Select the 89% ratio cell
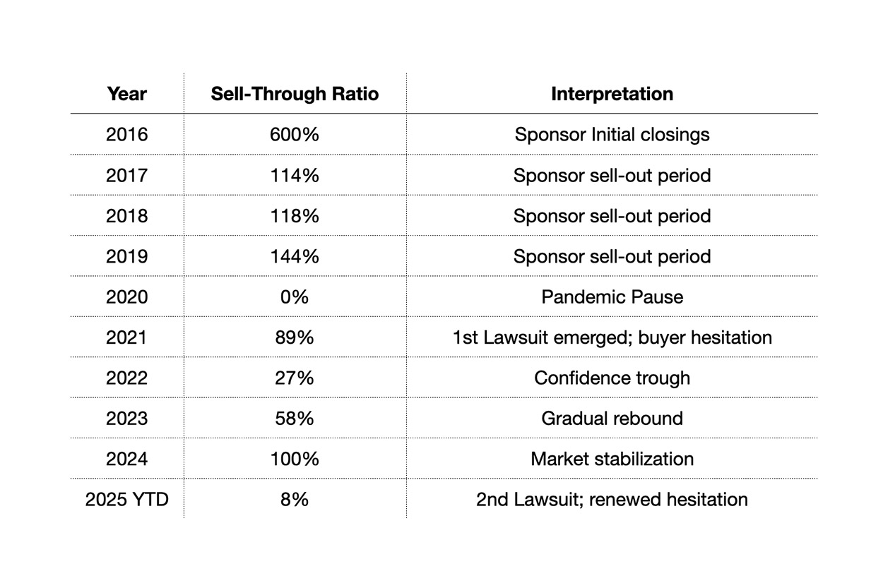 pyautogui.click(x=295, y=337)
